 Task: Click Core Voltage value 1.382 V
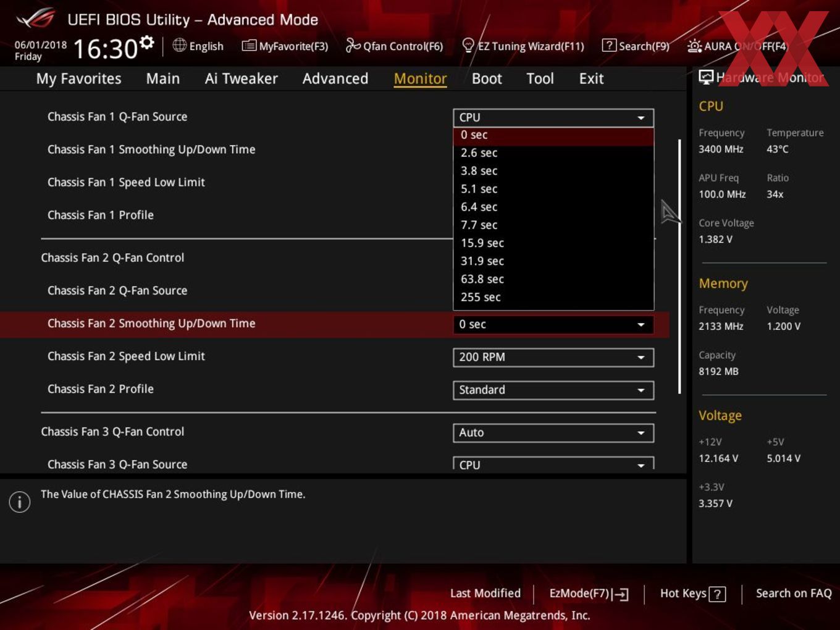click(x=715, y=240)
